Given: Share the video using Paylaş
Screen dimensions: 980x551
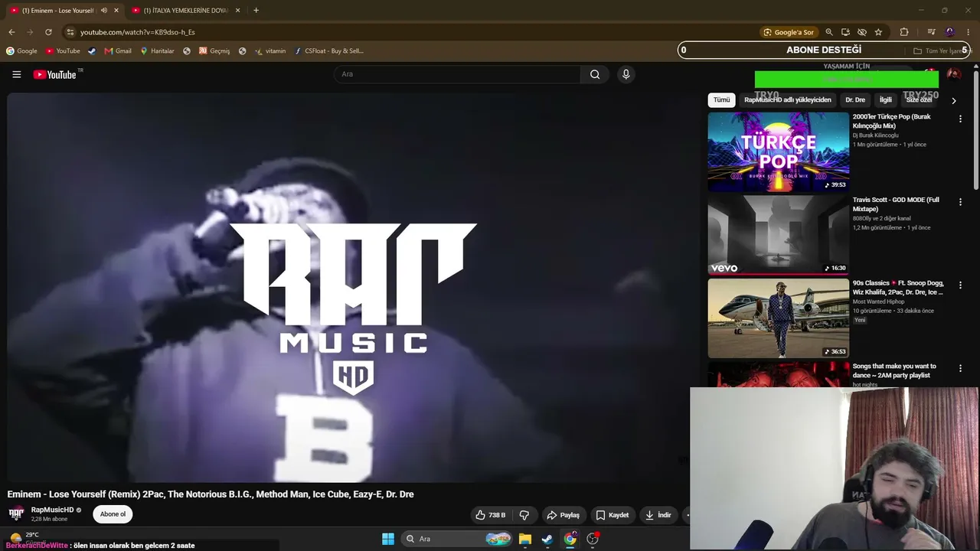Looking at the screenshot, I should point(563,515).
